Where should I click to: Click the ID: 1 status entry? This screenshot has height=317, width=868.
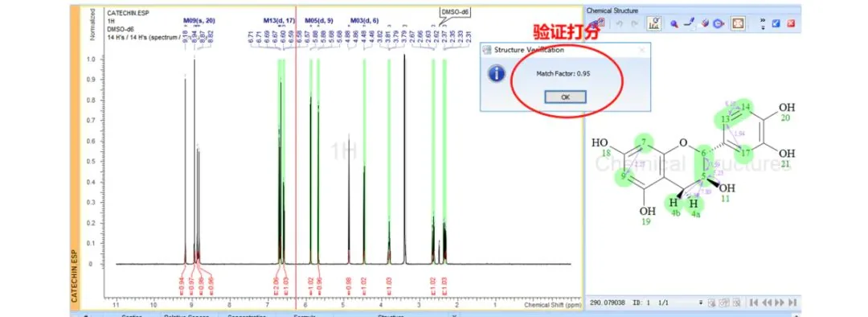tap(641, 303)
